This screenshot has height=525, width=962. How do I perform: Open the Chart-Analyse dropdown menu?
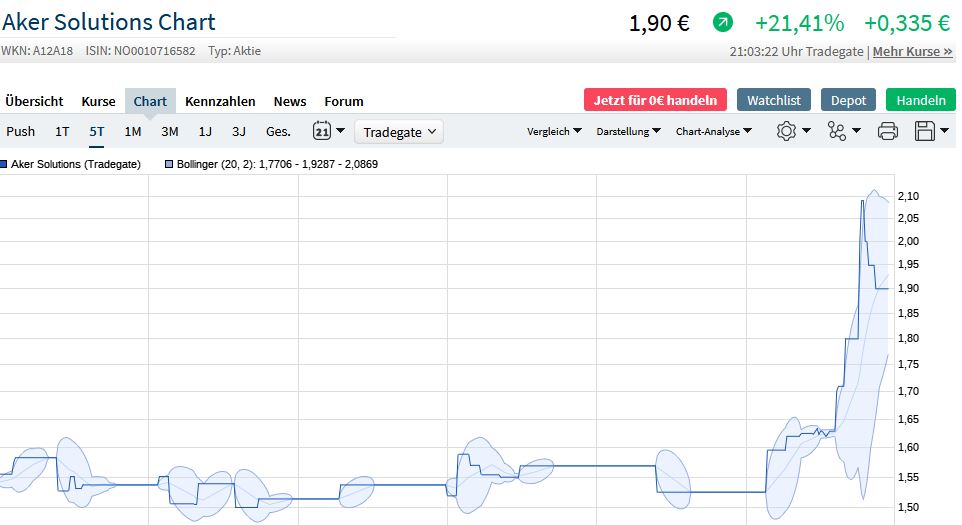point(714,131)
